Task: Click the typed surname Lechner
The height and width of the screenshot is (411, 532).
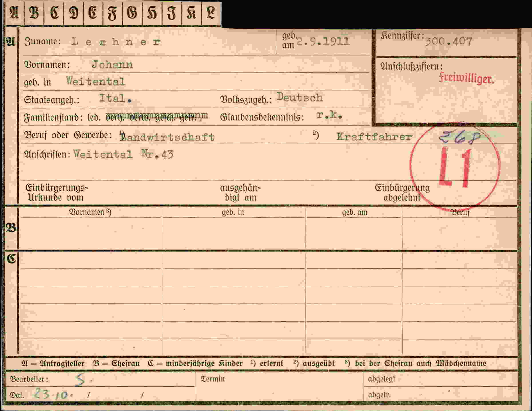Action: [x=116, y=42]
